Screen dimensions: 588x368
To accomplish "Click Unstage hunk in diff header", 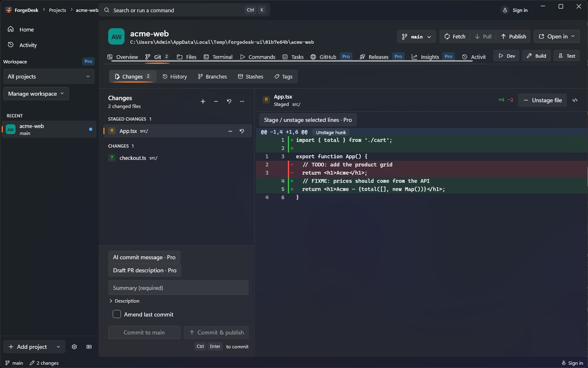I will coord(331,132).
